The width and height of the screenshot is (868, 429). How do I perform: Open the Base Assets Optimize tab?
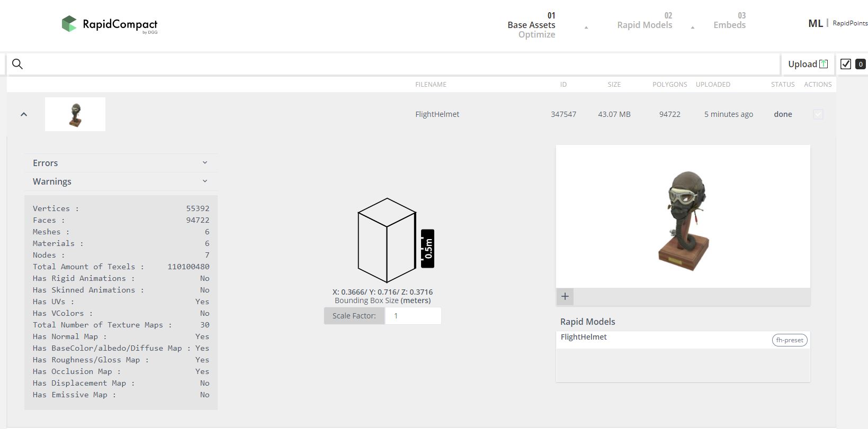tap(531, 25)
